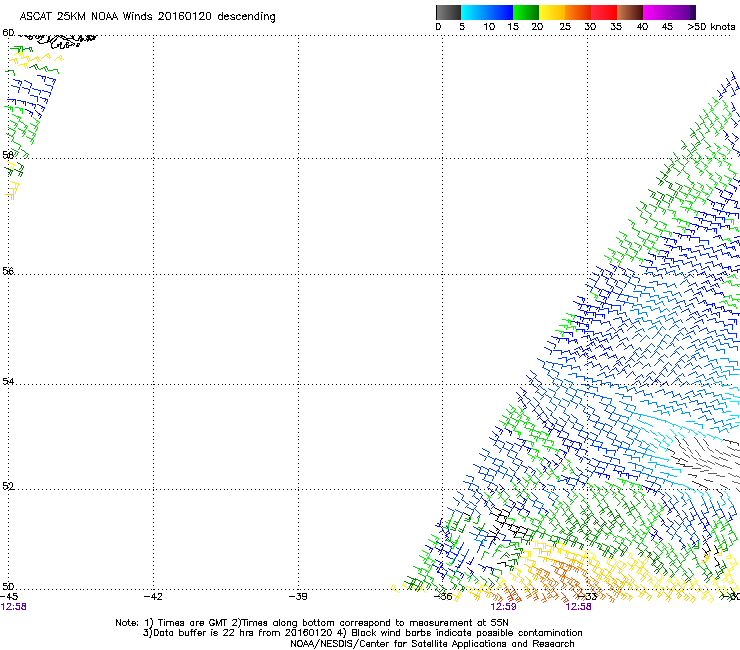Screen dimensions: 740x650
Task: Click the brown 35-40 knots legend swatch
Action: click(630, 12)
